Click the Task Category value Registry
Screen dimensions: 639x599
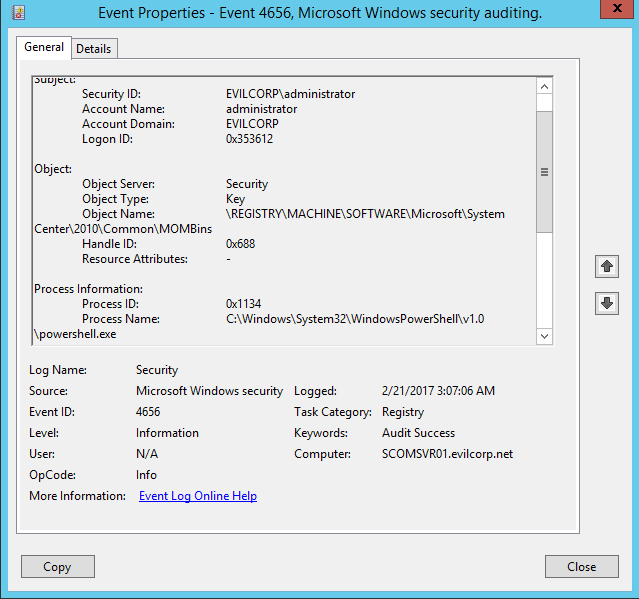click(x=403, y=412)
